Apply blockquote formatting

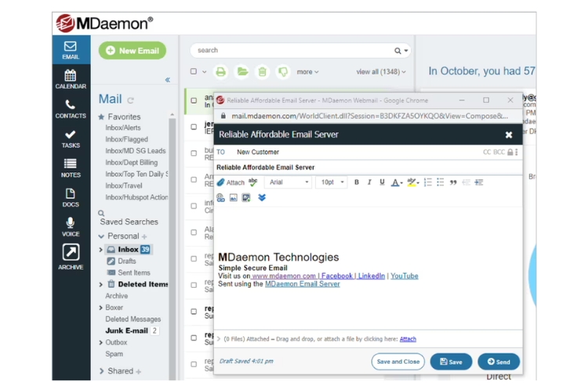click(x=453, y=183)
